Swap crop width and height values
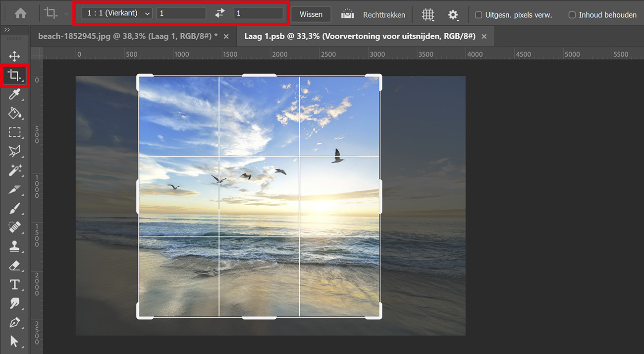This screenshot has height=354, width=644. 219,13
